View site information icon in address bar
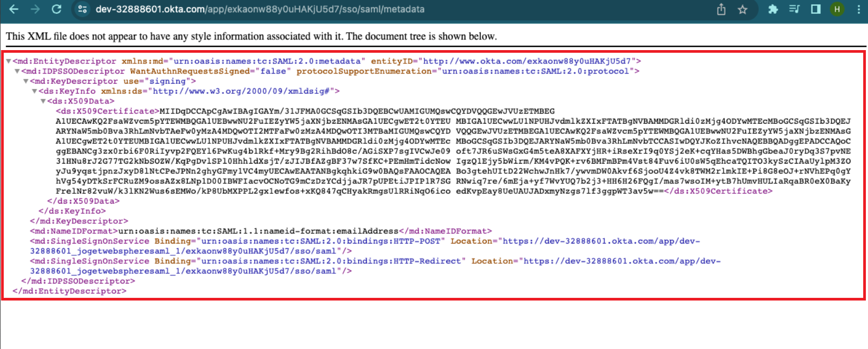The width and height of the screenshot is (868, 349). click(x=82, y=9)
